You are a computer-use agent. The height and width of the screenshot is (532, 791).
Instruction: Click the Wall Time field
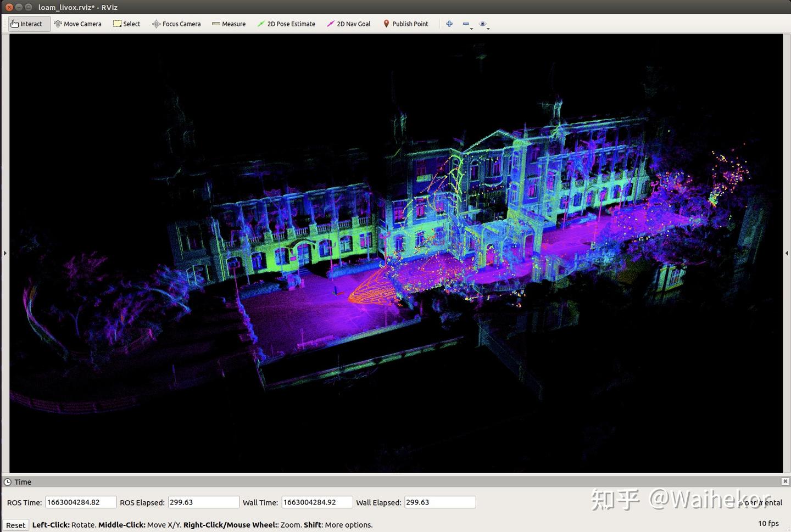tap(316, 502)
